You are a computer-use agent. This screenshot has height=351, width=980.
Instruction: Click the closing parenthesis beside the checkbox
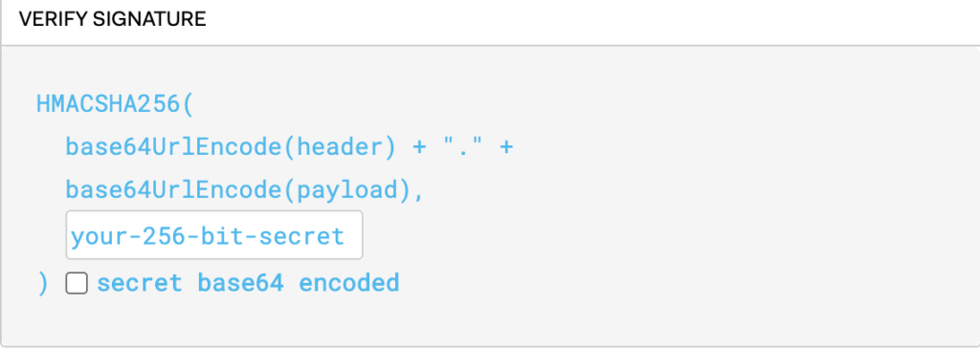point(42,283)
